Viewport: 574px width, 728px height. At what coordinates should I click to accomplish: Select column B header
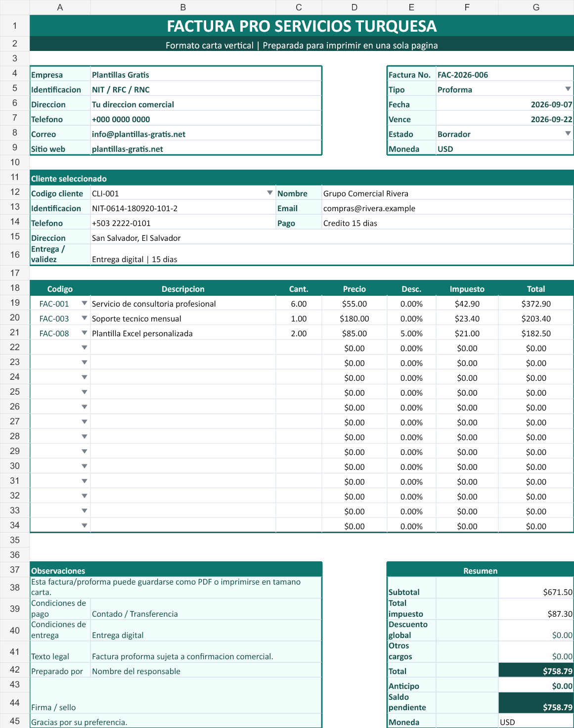click(183, 7)
